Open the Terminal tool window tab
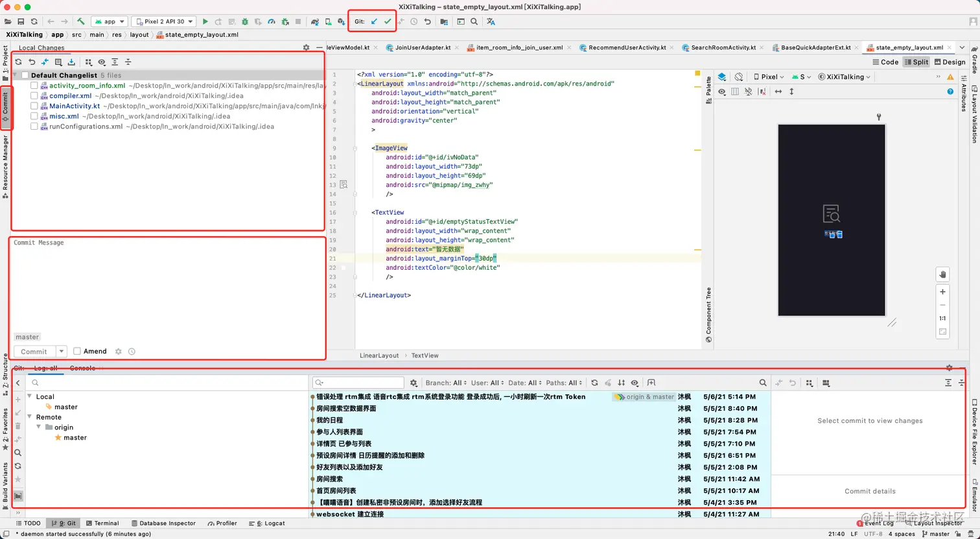Screen dimensions: 980x539 102,523
